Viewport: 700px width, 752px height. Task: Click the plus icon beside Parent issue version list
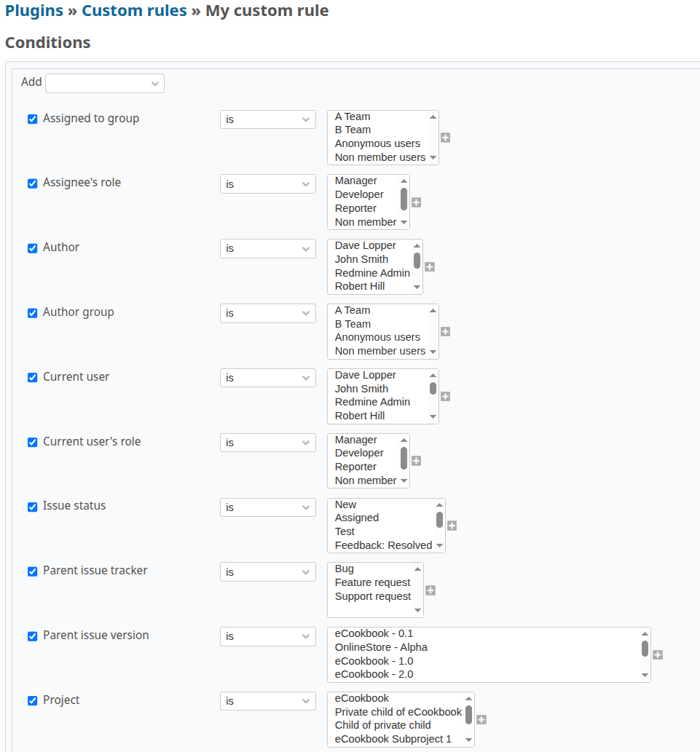[658, 654]
